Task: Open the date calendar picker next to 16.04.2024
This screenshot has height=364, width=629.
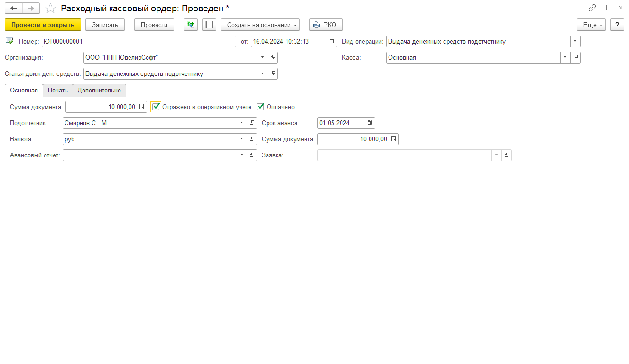Action: (x=332, y=41)
